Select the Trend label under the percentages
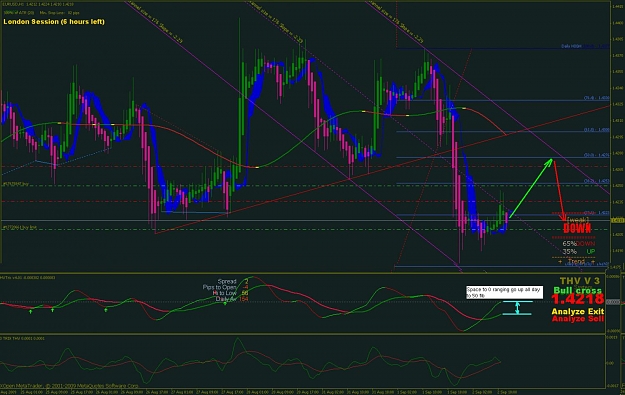 pos(576,261)
